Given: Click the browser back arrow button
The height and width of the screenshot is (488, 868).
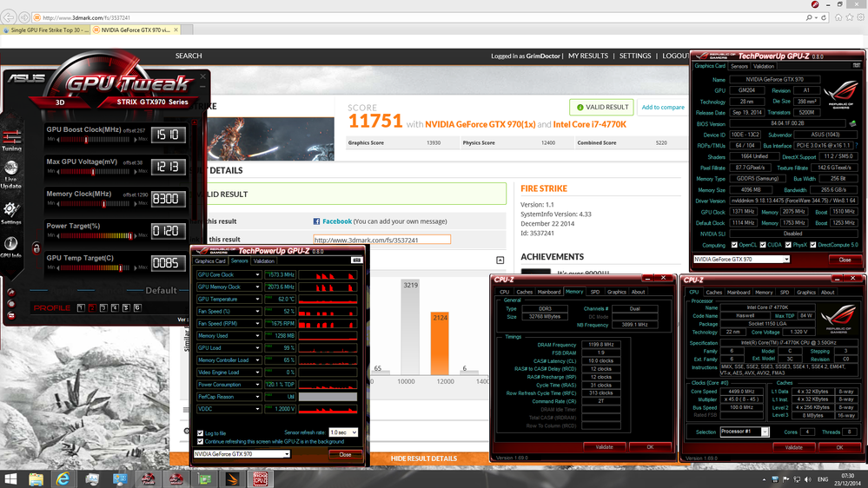Looking at the screenshot, I should pyautogui.click(x=9, y=17).
